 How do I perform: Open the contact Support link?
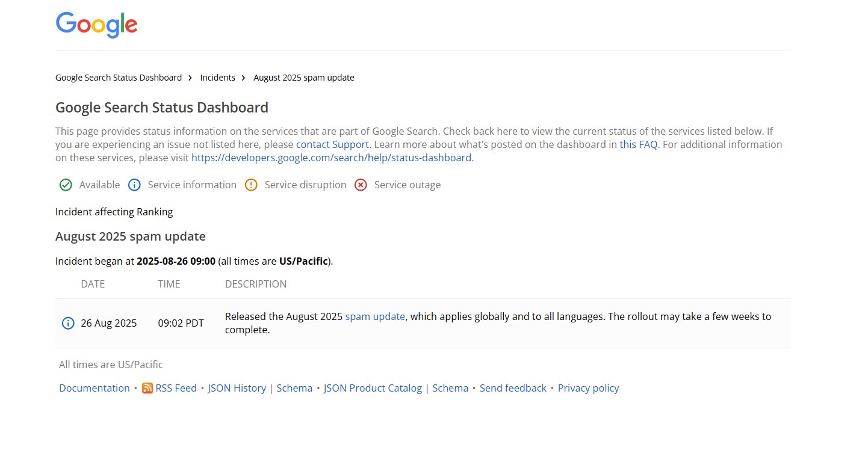pyautogui.click(x=332, y=144)
